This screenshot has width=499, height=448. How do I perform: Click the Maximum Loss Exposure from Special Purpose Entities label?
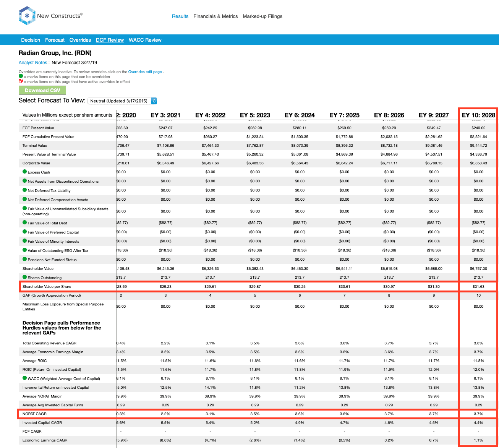[63, 307]
